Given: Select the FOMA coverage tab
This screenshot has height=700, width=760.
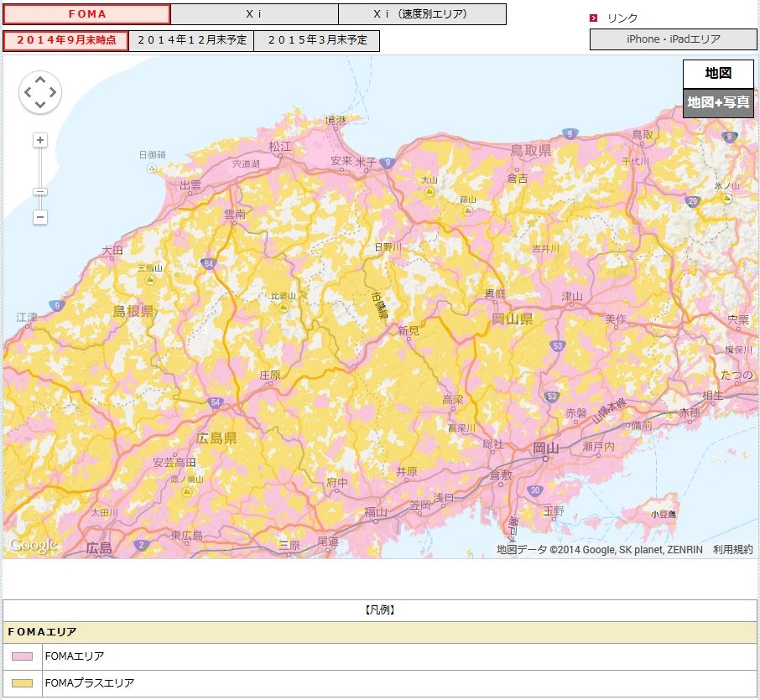Looking at the screenshot, I should 86,14.
